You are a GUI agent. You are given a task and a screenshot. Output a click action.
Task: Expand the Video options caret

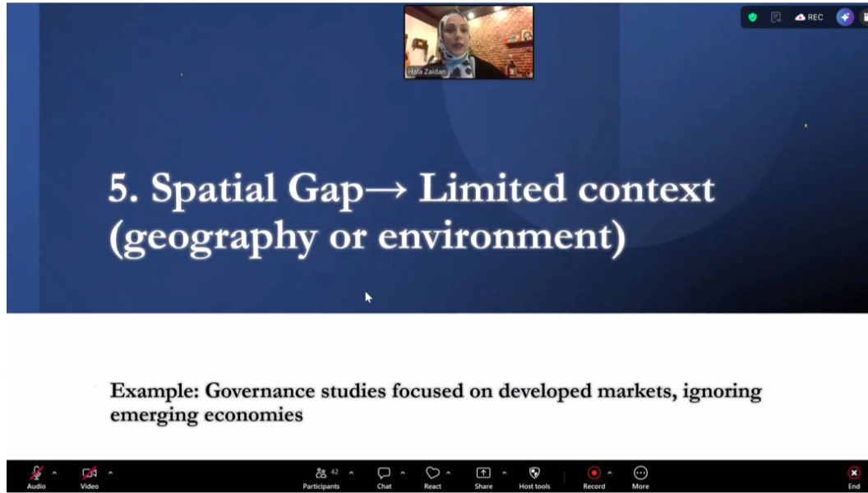(110, 472)
